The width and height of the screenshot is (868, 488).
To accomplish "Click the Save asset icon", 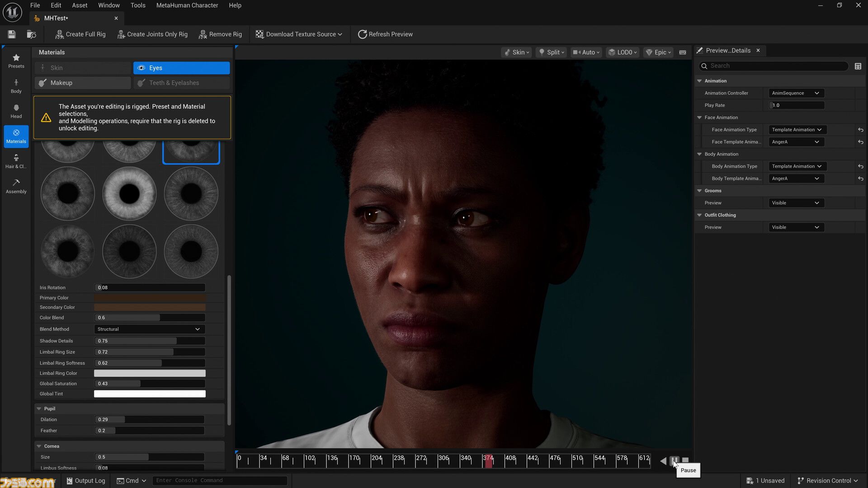I will pyautogui.click(x=12, y=34).
